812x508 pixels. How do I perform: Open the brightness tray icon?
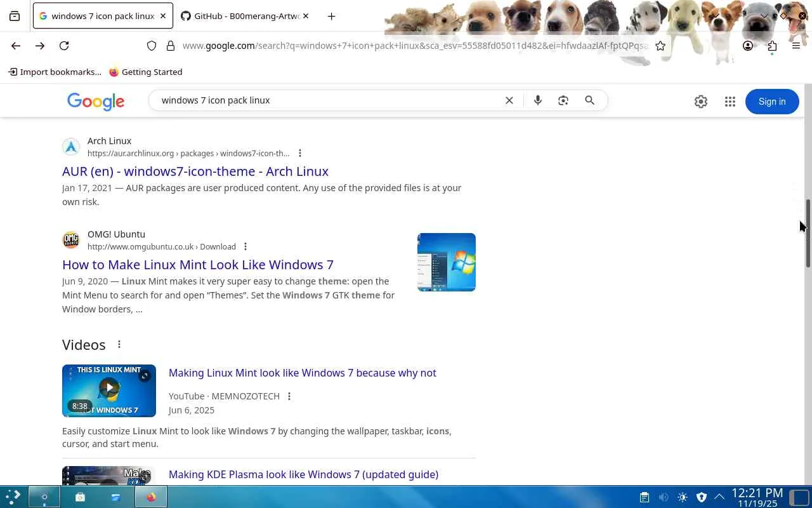click(683, 497)
